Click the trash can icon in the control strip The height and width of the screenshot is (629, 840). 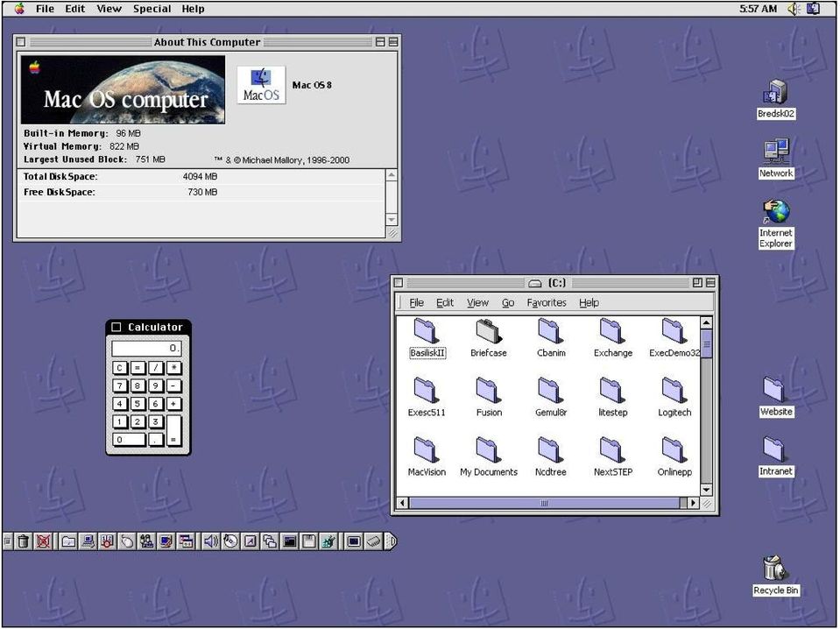tap(23, 541)
